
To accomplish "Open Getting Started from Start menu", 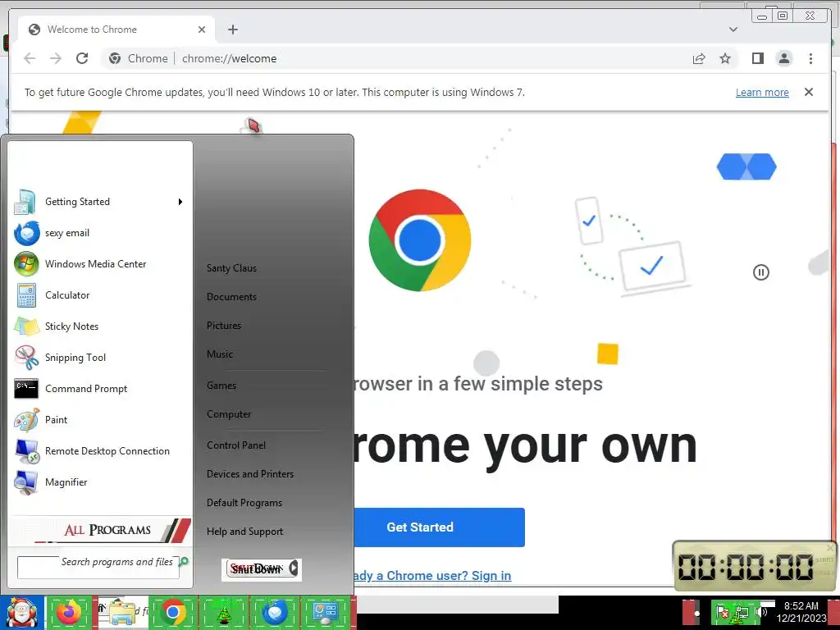I will (x=99, y=202).
